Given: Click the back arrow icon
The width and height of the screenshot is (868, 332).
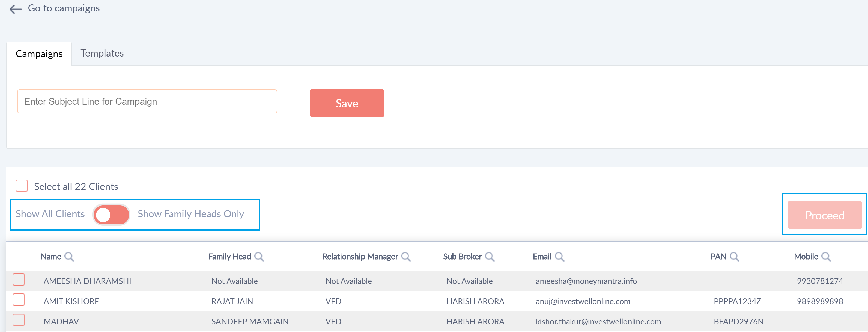Looking at the screenshot, I should pyautogui.click(x=16, y=9).
